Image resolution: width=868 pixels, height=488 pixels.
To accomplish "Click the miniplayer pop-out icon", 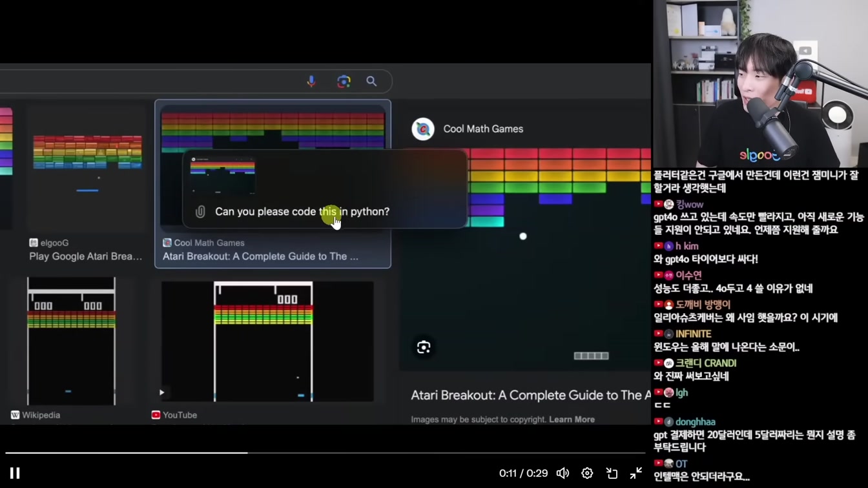I will [x=612, y=473].
